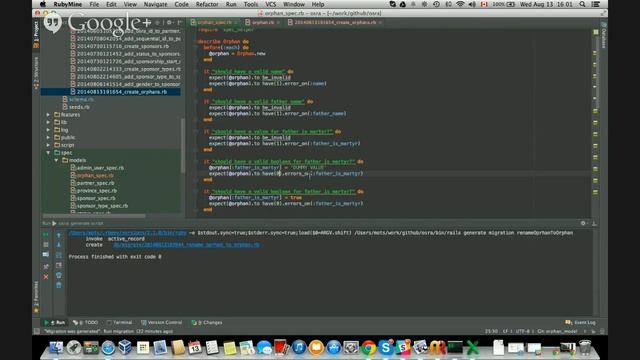Click Git branch orphan_model in status bar

click(x=557, y=331)
